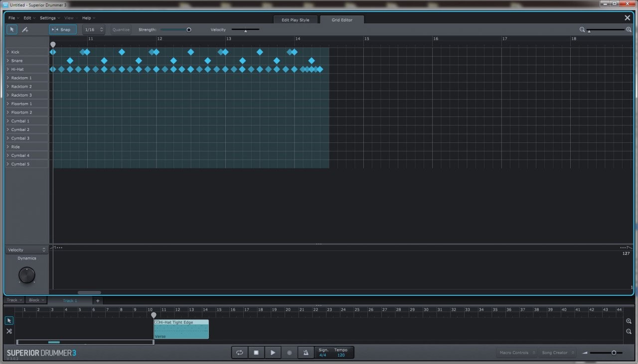Expand the Floortom 1 row
Screen dimensions: 638x364
pos(7,104)
